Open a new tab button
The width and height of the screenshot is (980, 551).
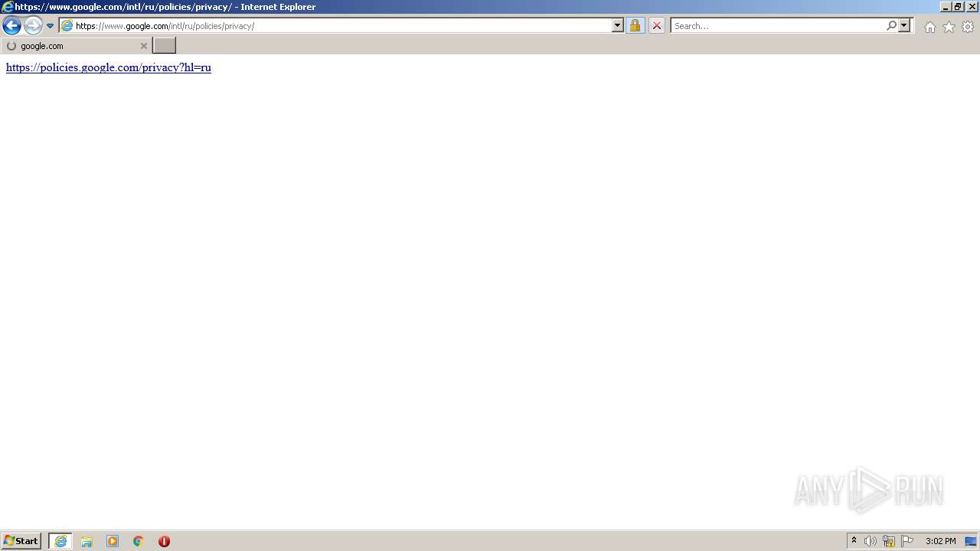coord(165,46)
